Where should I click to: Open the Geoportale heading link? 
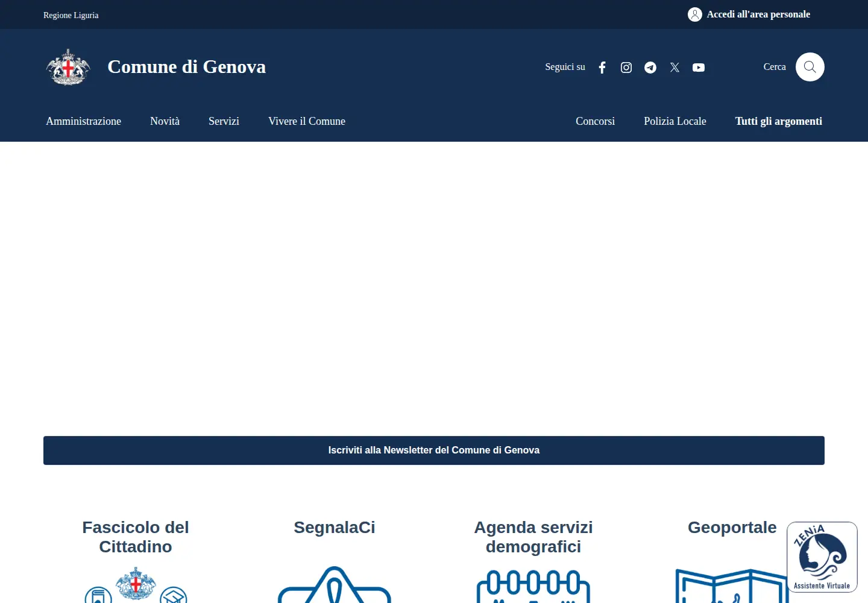pyautogui.click(x=732, y=528)
